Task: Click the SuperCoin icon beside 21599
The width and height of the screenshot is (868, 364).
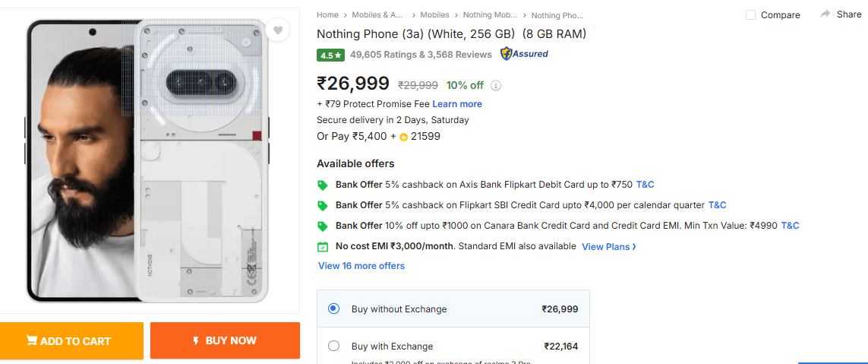Action: click(x=403, y=137)
